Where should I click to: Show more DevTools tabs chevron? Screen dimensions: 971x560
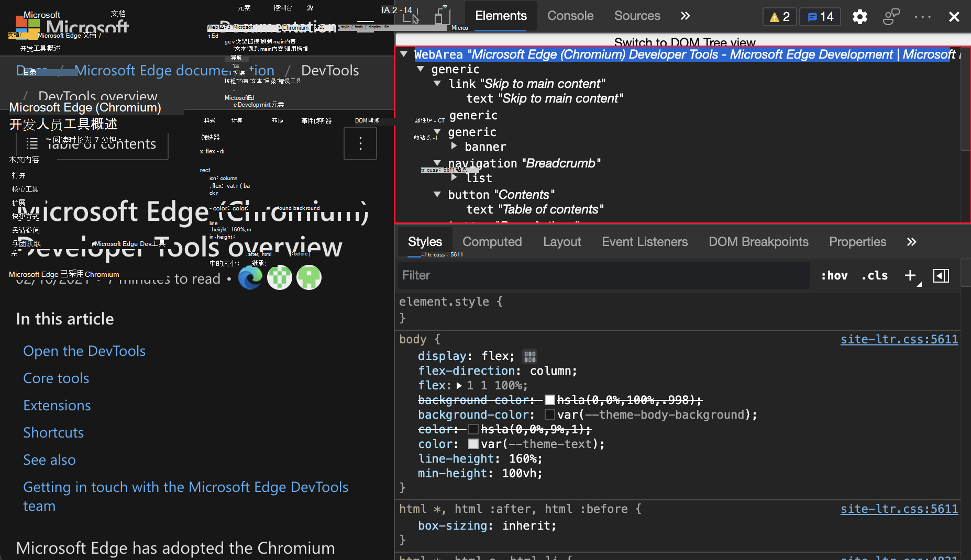(x=685, y=16)
